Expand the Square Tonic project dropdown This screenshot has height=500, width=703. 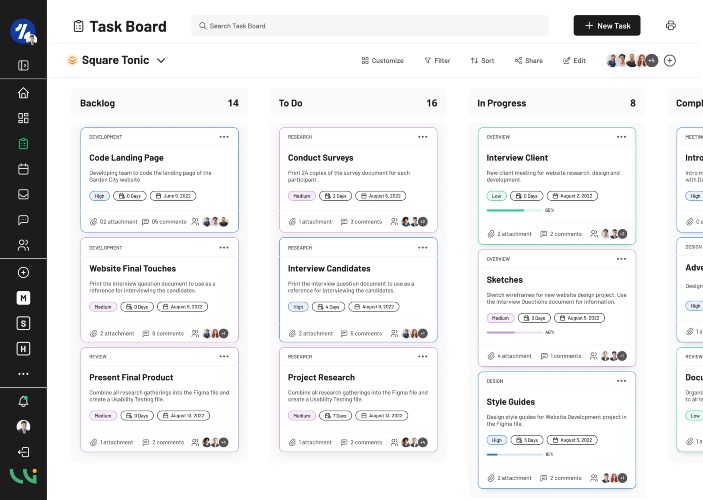[x=161, y=60]
